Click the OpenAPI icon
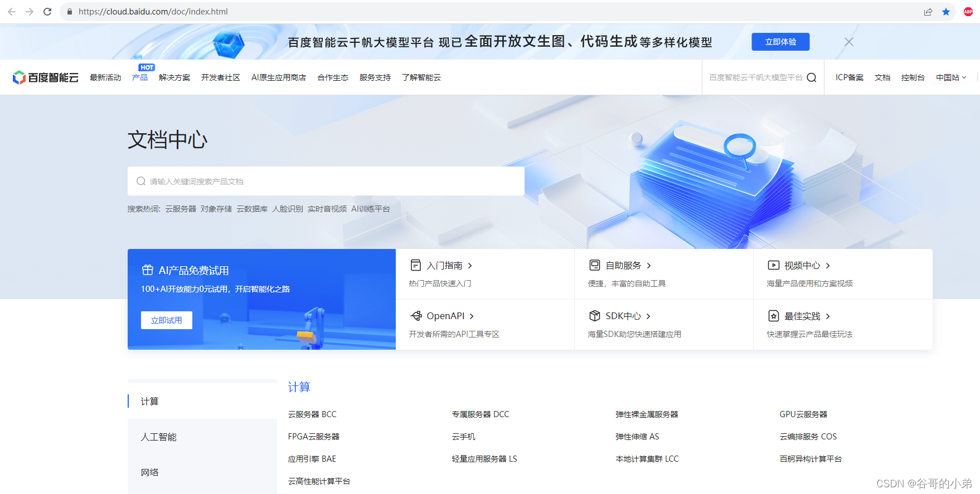980x494 pixels. coord(416,316)
